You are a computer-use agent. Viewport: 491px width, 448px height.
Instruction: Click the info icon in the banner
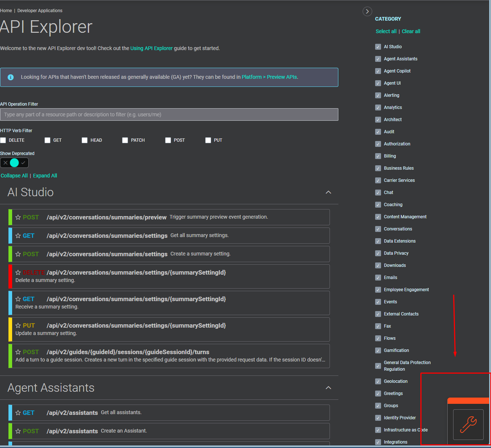pyautogui.click(x=11, y=77)
